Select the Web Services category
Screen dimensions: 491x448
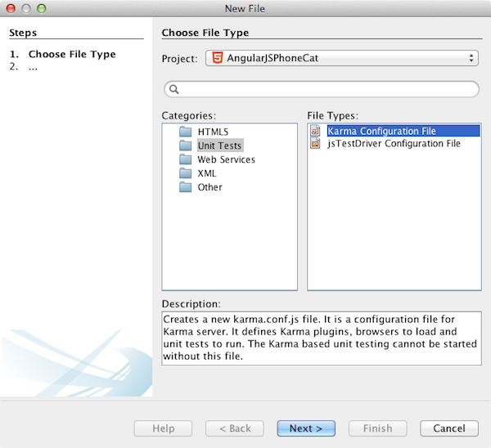pyautogui.click(x=226, y=159)
